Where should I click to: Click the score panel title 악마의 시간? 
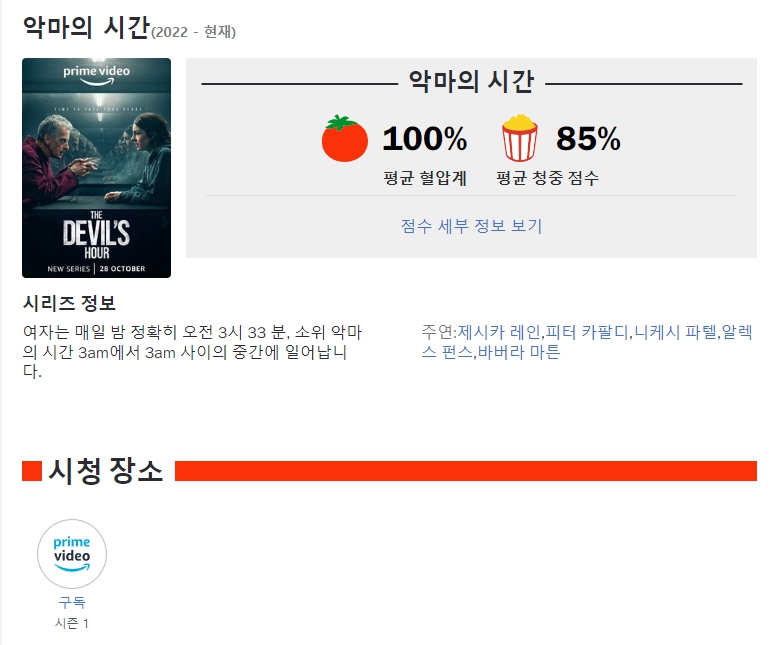point(472,82)
